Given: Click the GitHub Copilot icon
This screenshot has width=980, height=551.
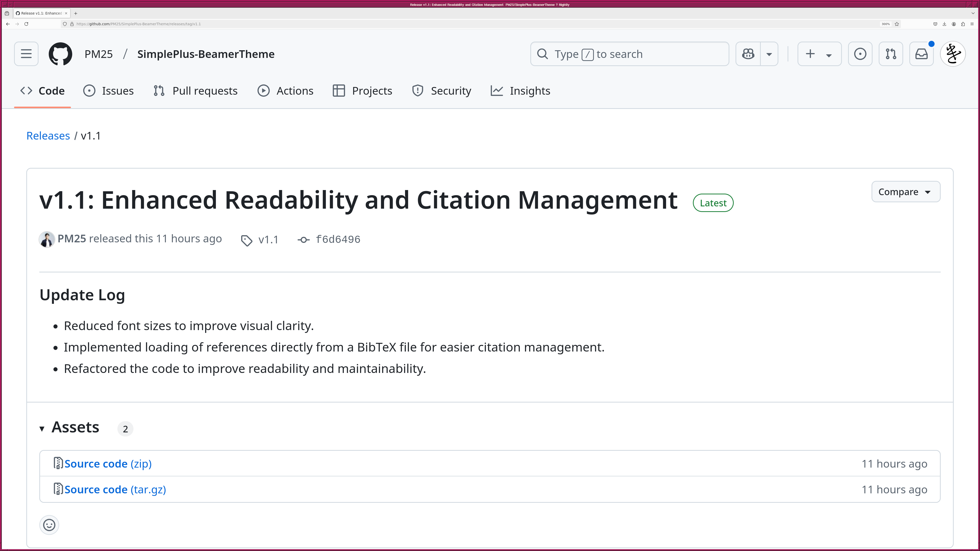Looking at the screenshot, I should click(749, 54).
